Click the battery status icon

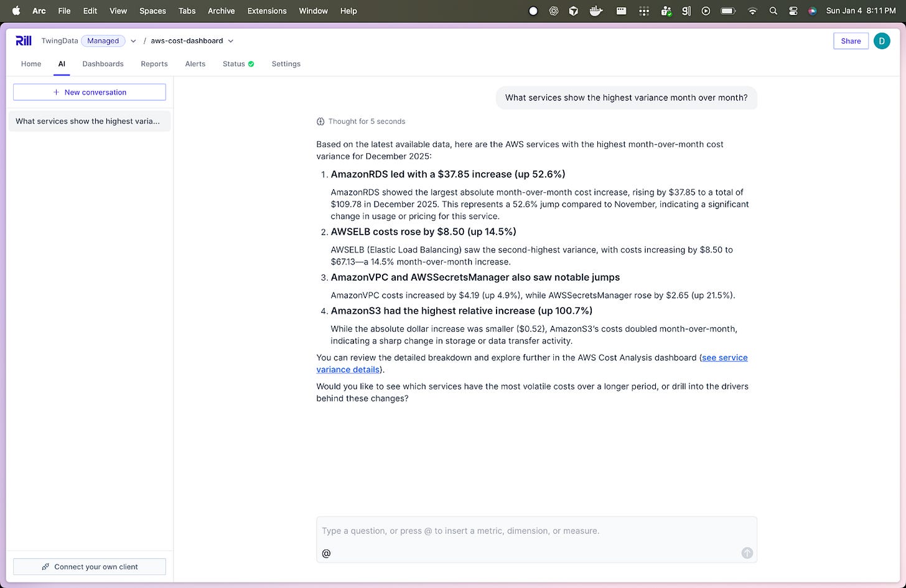coord(728,11)
